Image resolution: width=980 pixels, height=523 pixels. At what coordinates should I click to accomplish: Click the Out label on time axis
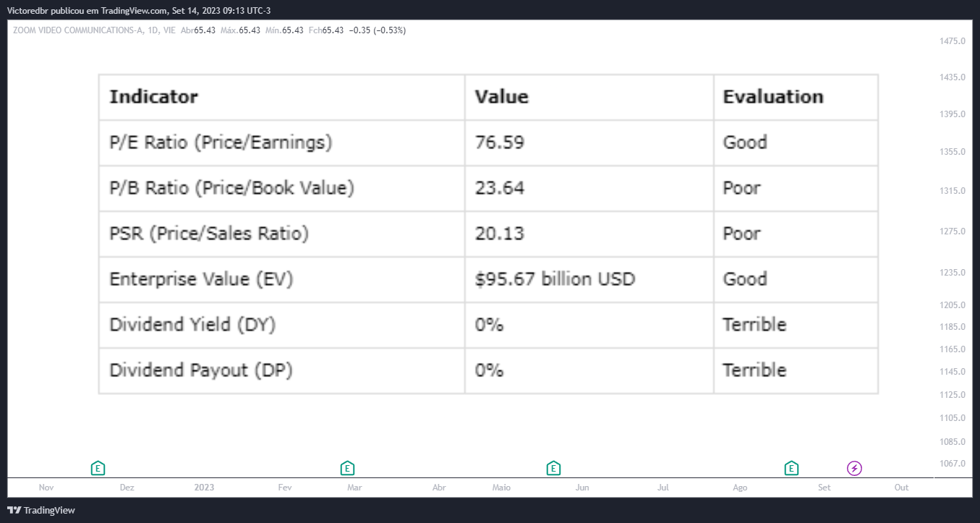(x=901, y=488)
